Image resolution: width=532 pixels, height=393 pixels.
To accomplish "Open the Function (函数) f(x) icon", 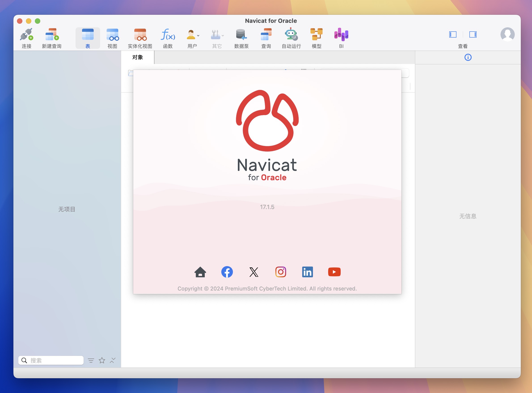I will (x=168, y=34).
